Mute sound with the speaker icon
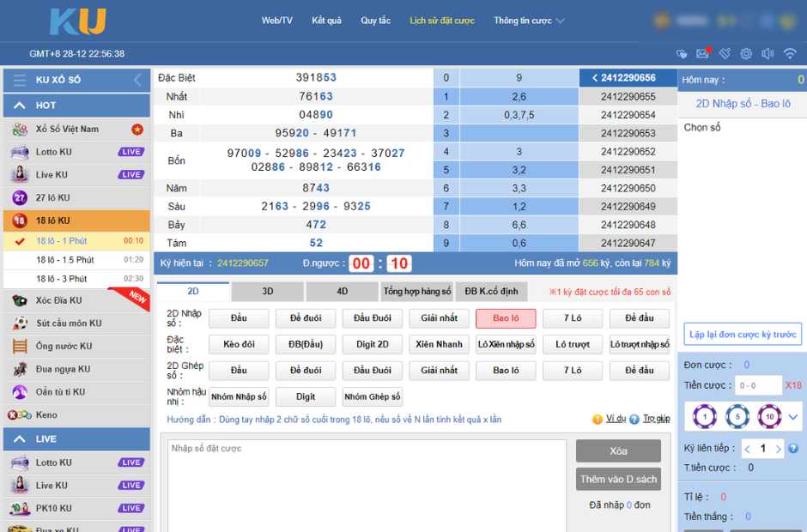Image resolution: width=807 pixels, height=532 pixels. [x=768, y=53]
